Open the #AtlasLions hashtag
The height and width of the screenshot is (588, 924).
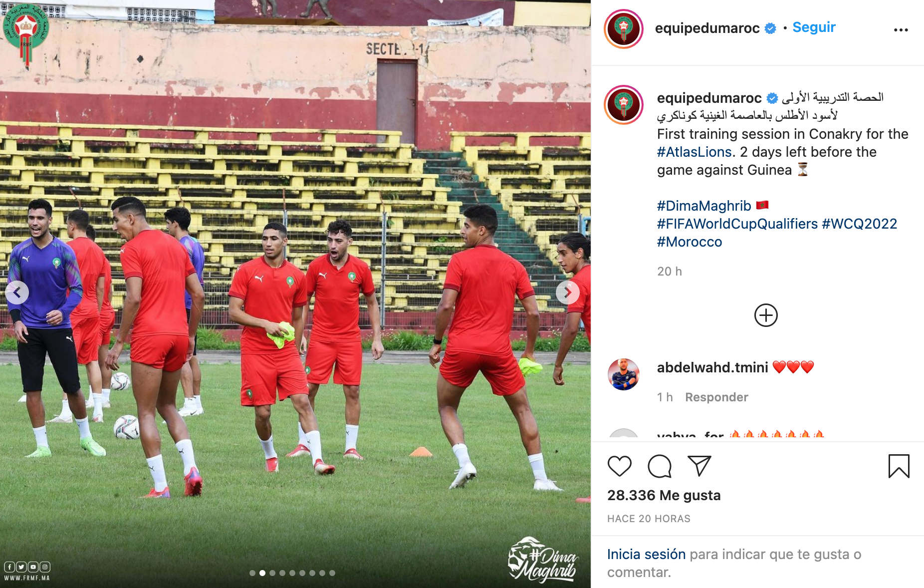pyautogui.click(x=694, y=152)
